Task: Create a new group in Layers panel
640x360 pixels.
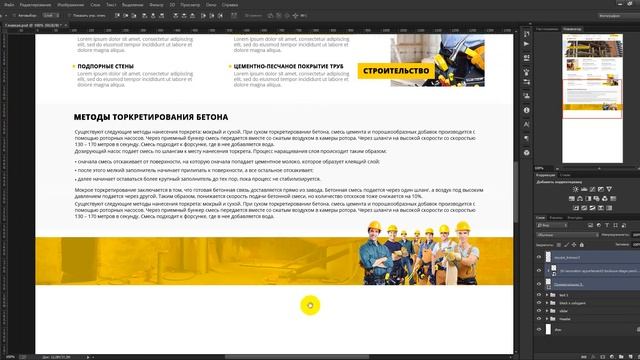Action: click(x=621, y=357)
